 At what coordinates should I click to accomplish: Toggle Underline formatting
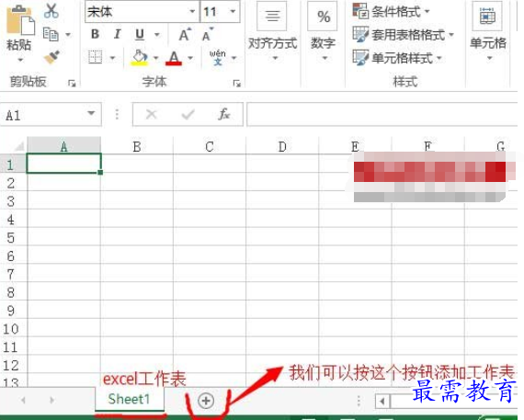[x=140, y=34]
